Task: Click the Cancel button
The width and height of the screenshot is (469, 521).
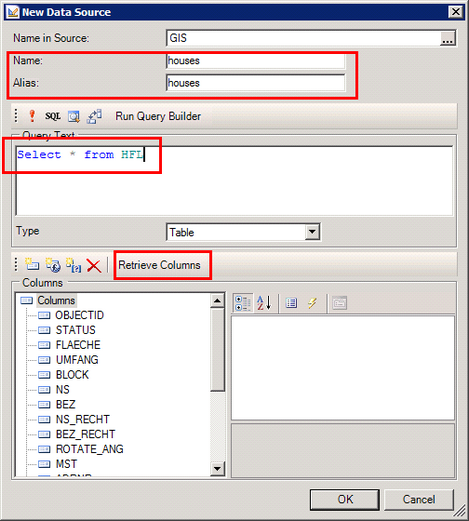Action: (419, 499)
